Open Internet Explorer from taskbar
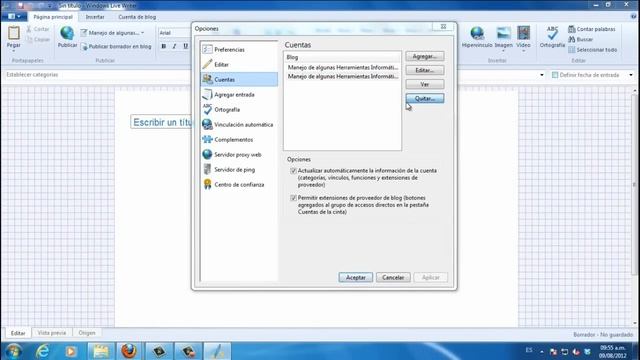Image resolution: width=640 pixels, height=360 pixels. [42, 351]
